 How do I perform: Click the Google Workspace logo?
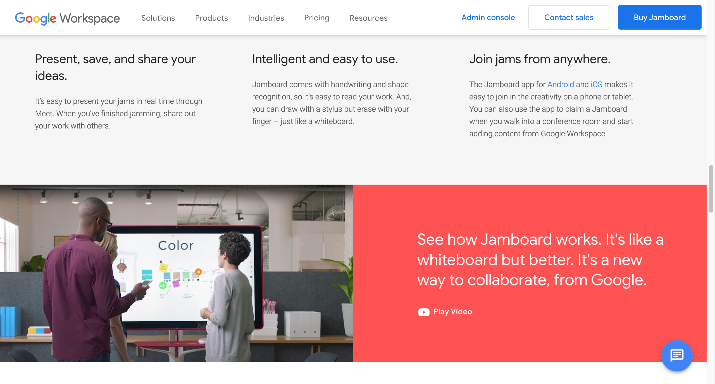(67, 18)
